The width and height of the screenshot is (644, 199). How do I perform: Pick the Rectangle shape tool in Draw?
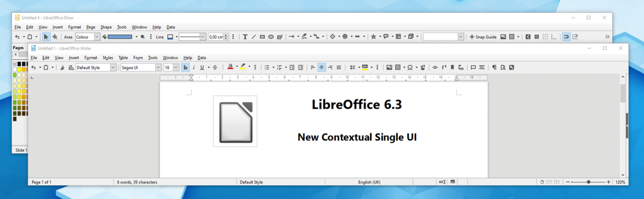[262, 37]
